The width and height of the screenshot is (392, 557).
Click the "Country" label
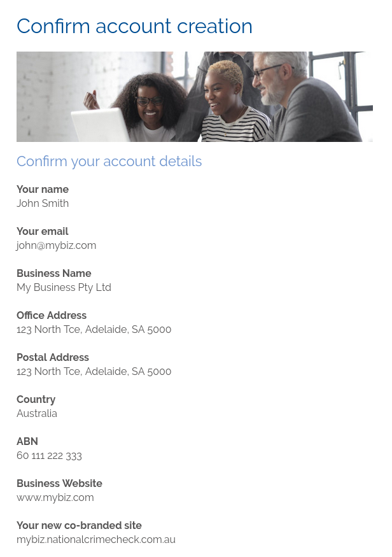click(36, 400)
